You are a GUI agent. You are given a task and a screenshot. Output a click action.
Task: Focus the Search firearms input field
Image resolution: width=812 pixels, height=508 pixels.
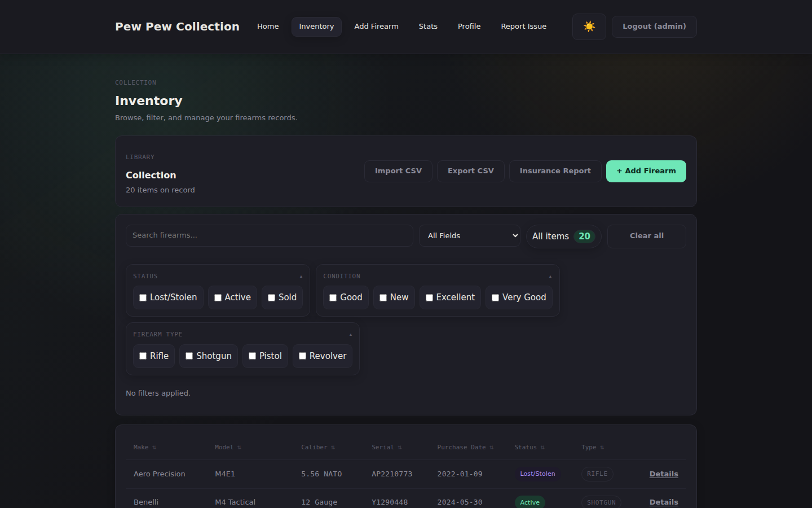point(270,235)
